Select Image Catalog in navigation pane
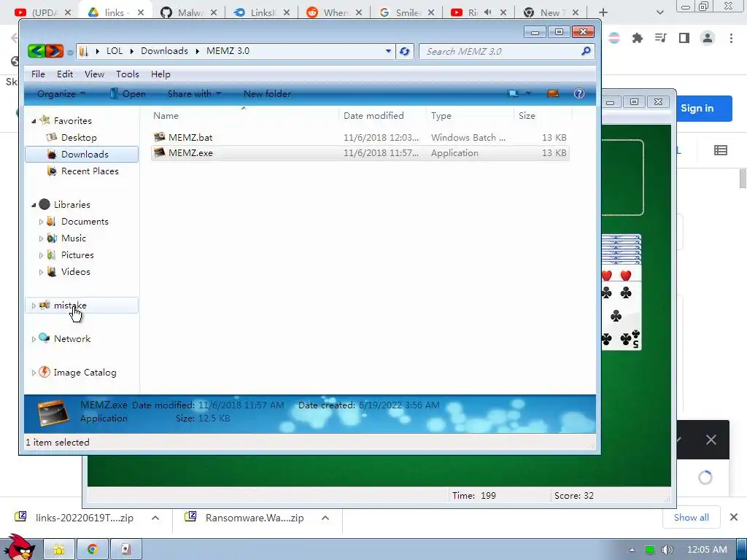747x560 pixels. pos(85,373)
